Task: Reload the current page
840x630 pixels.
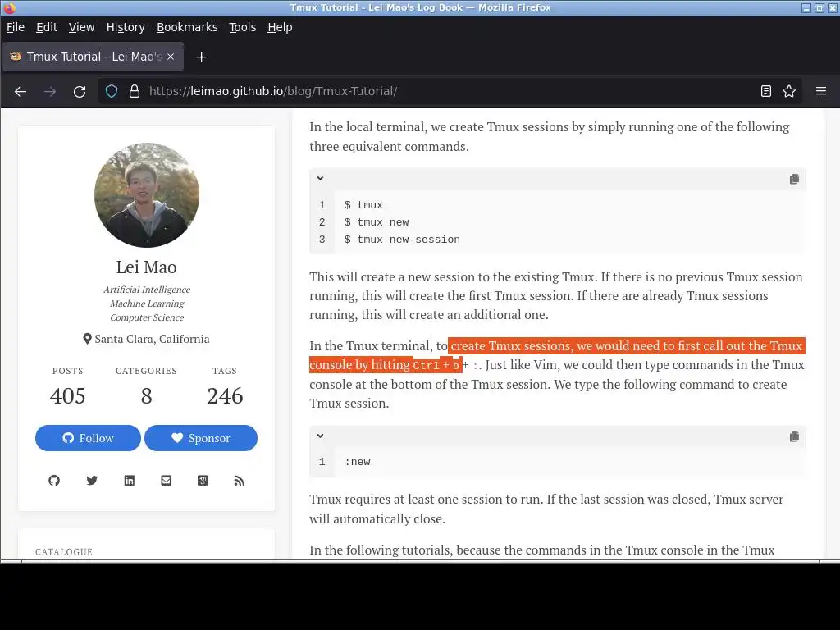Action: pos(80,92)
